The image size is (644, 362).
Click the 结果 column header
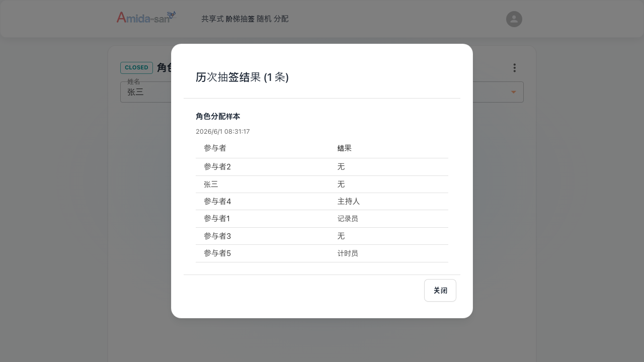coord(345,148)
